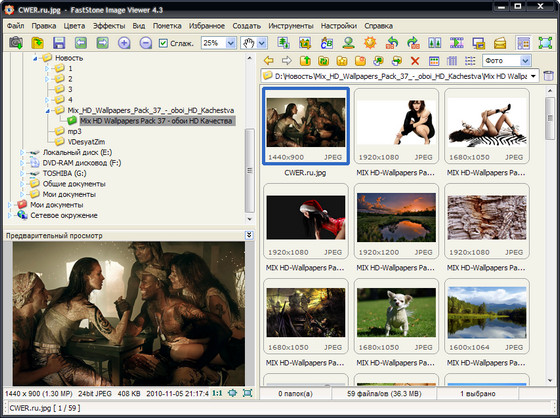Open the slideshow filmstrip icon
Viewport: 560px width, 418px height.
pos(456,43)
